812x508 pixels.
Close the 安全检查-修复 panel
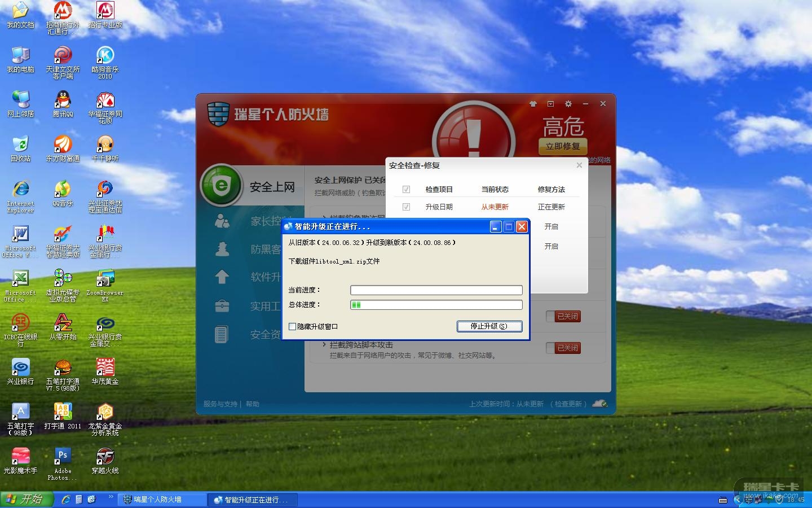[x=579, y=165]
